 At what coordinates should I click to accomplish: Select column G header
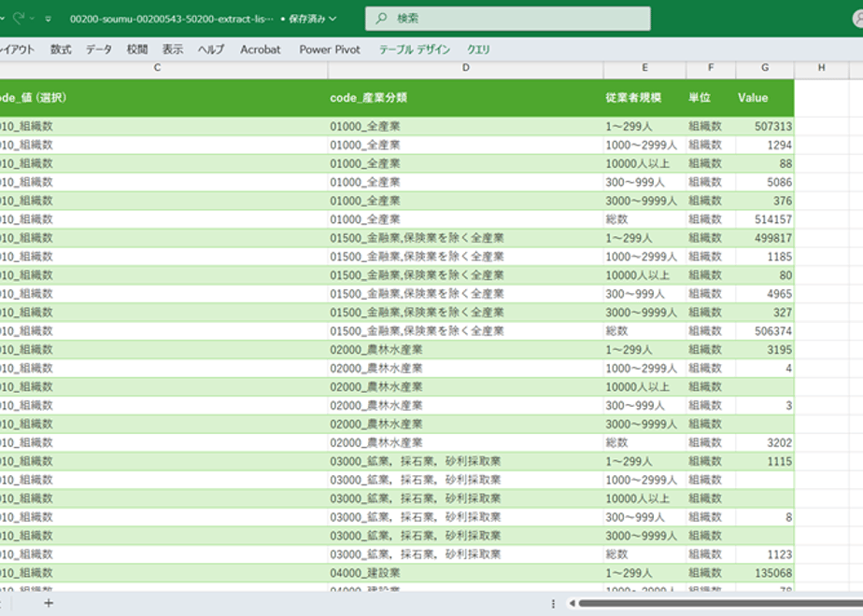click(x=765, y=67)
